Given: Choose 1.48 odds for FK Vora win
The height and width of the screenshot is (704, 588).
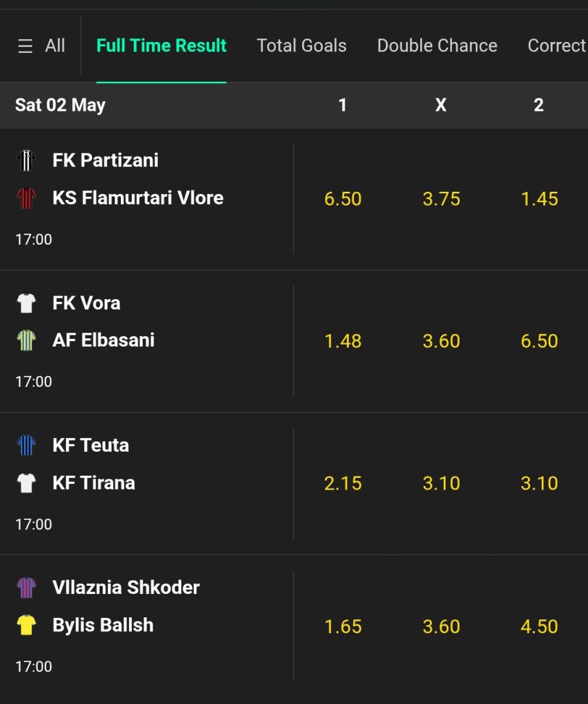Looking at the screenshot, I should coord(343,341).
